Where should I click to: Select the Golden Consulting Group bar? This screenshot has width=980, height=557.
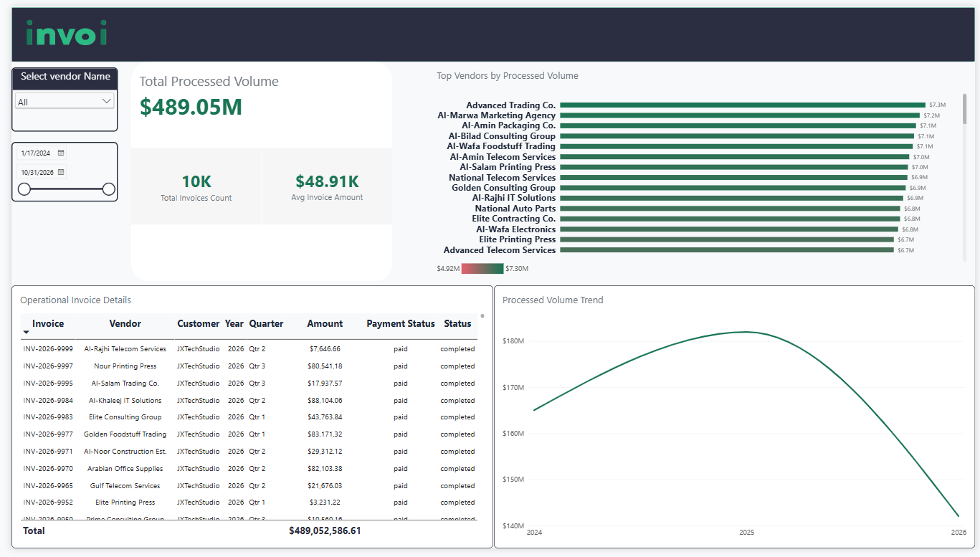click(x=733, y=188)
